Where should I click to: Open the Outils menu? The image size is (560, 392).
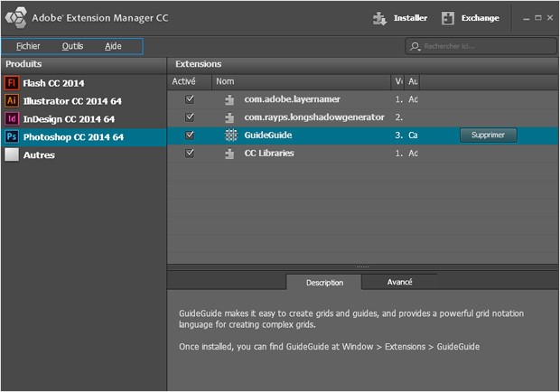tap(72, 46)
